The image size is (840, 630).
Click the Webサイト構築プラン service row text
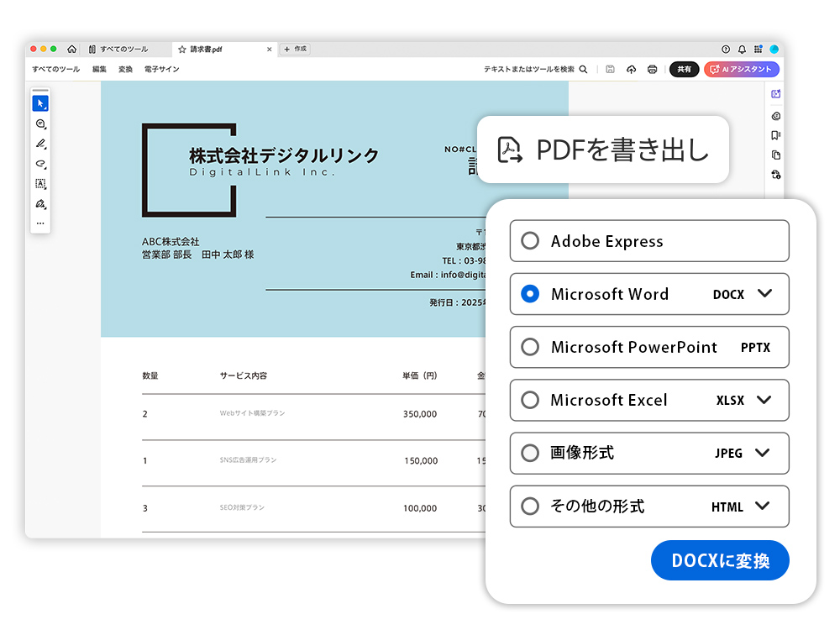(252, 413)
